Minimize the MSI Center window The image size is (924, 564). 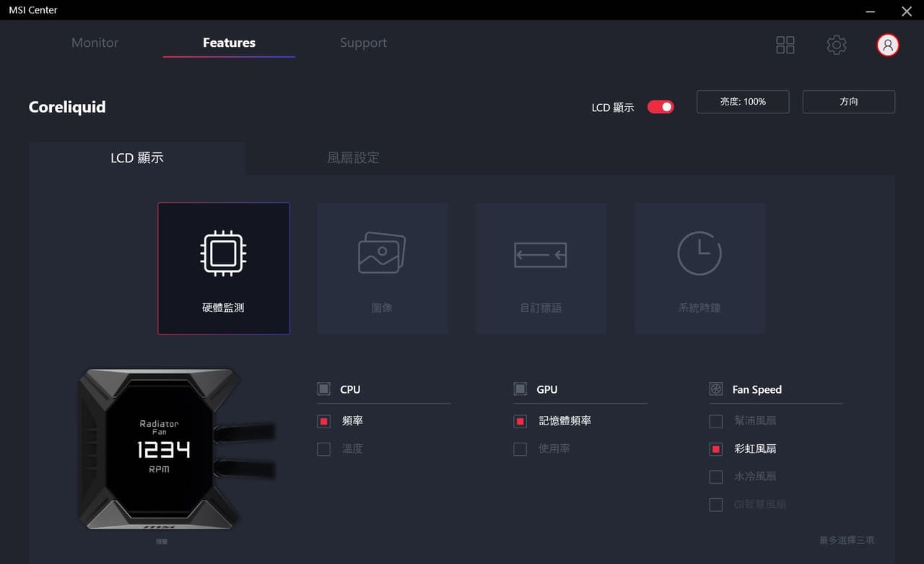click(871, 11)
